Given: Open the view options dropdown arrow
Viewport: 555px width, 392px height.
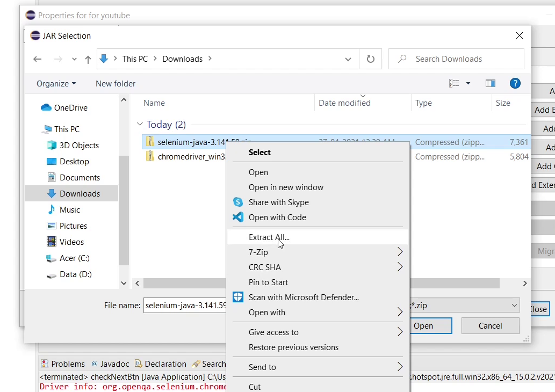Looking at the screenshot, I should click(468, 83).
